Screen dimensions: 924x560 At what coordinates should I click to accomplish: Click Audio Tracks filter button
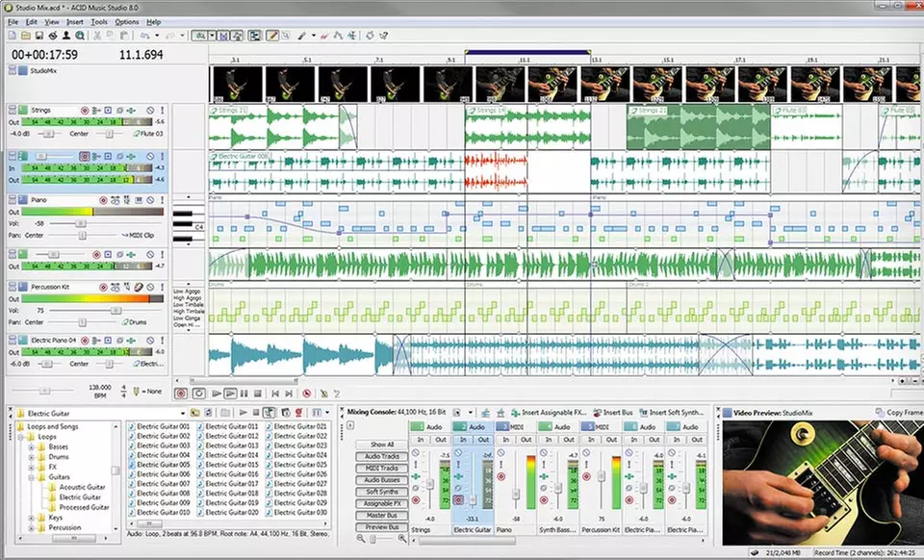pyautogui.click(x=382, y=456)
